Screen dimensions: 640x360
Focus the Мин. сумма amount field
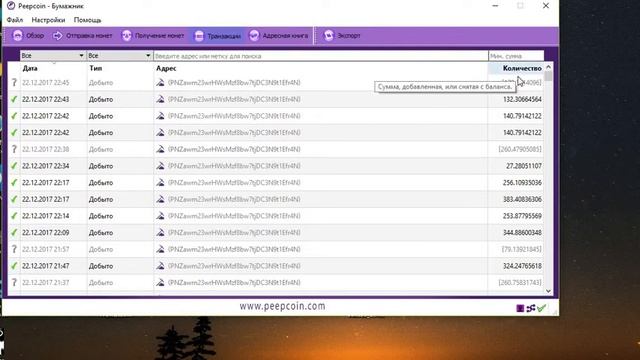point(516,56)
